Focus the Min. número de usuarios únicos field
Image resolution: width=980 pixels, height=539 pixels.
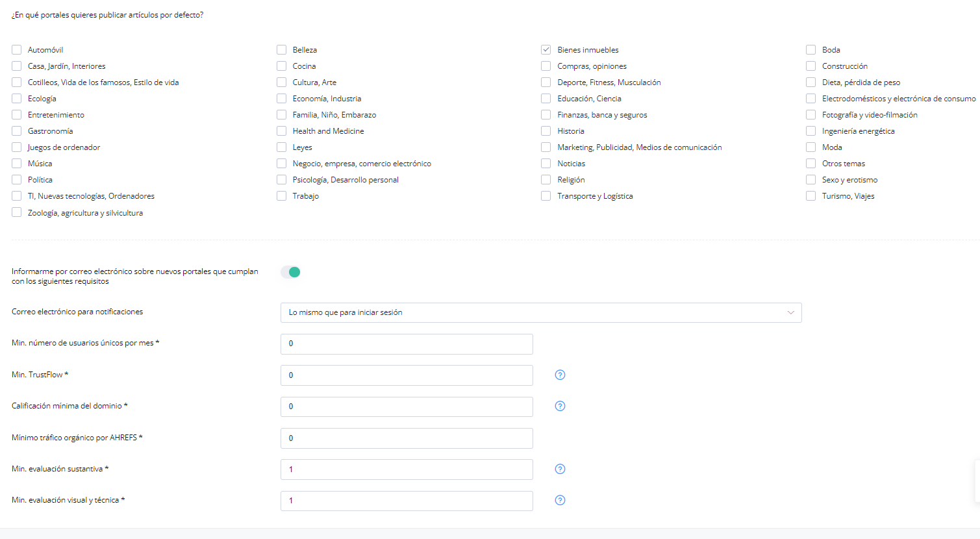coord(407,344)
